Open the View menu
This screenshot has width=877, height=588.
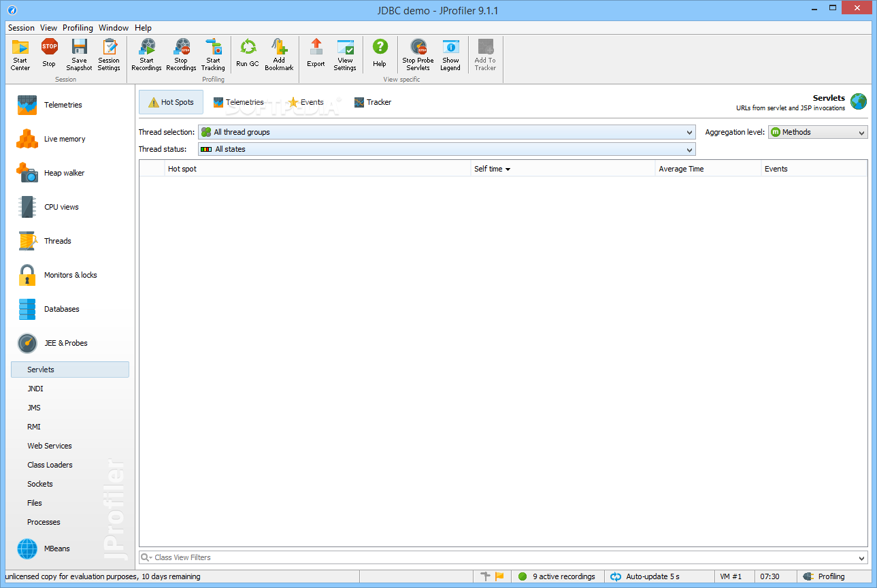49,28
